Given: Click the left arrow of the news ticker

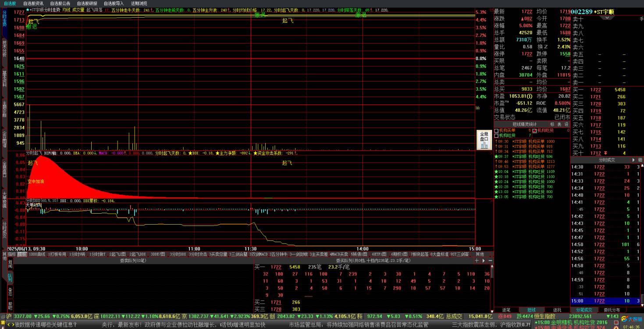Looking at the screenshot, I should tap(8, 325).
